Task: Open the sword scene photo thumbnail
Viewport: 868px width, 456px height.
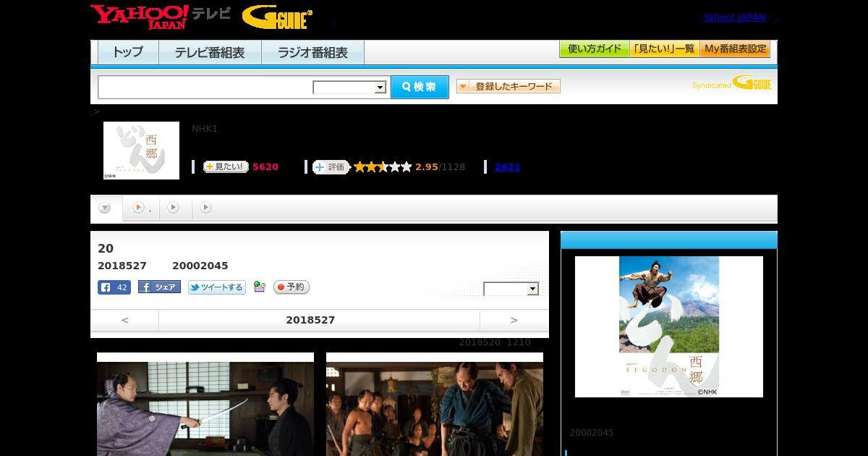Action: [205, 404]
